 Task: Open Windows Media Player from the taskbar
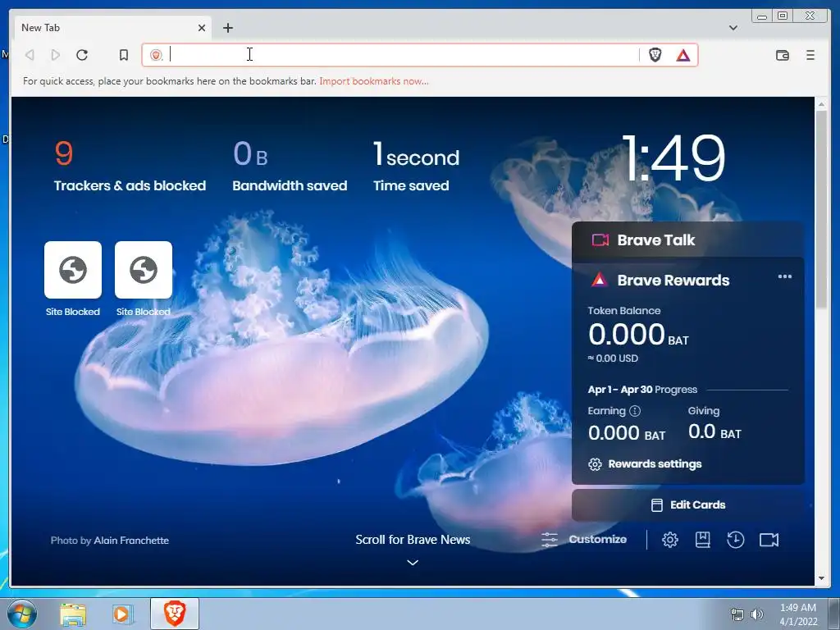(122, 614)
